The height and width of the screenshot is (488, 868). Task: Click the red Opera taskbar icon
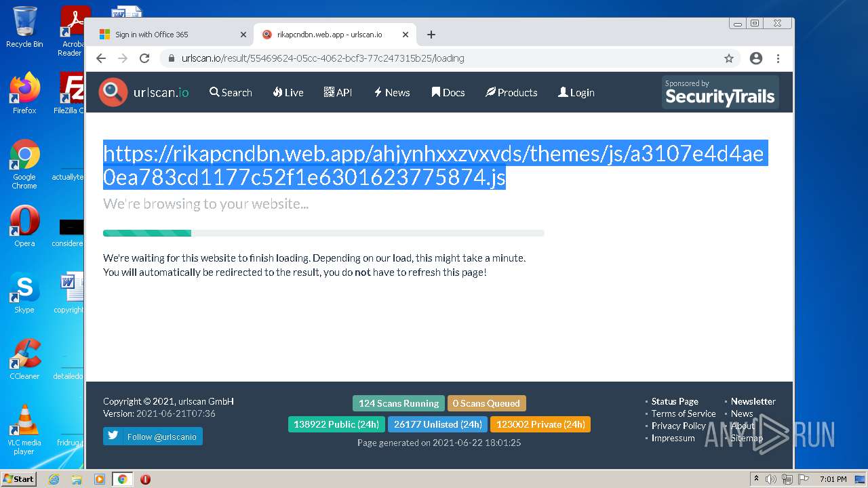pyautogui.click(x=145, y=479)
